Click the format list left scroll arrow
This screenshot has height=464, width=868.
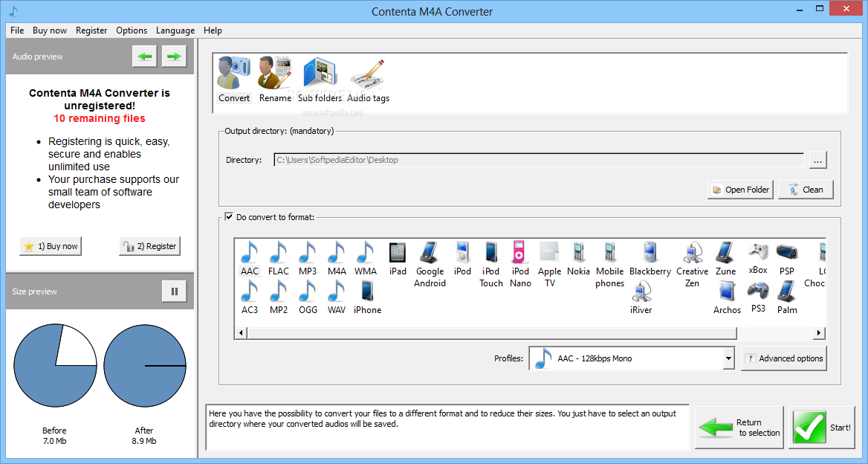pyautogui.click(x=241, y=333)
